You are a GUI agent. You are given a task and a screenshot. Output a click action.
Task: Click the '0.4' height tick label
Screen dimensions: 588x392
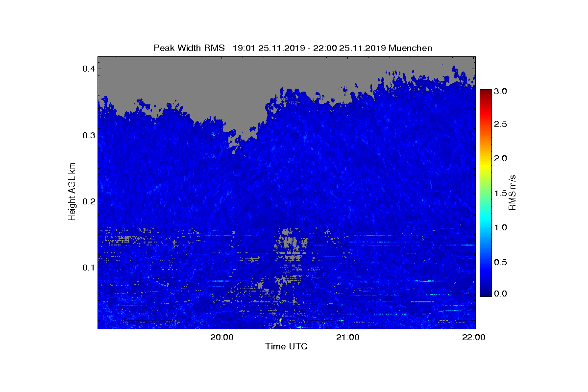pos(88,69)
